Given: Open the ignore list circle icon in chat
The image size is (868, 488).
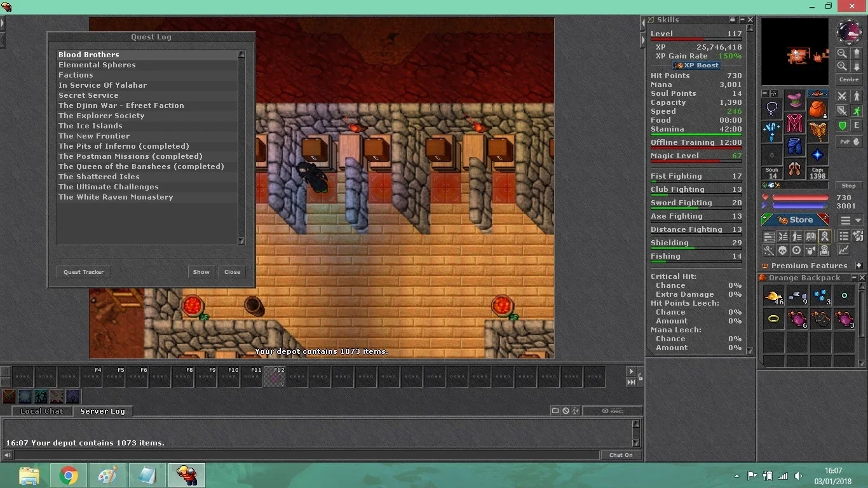Looking at the screenshot, I should 566,411.
